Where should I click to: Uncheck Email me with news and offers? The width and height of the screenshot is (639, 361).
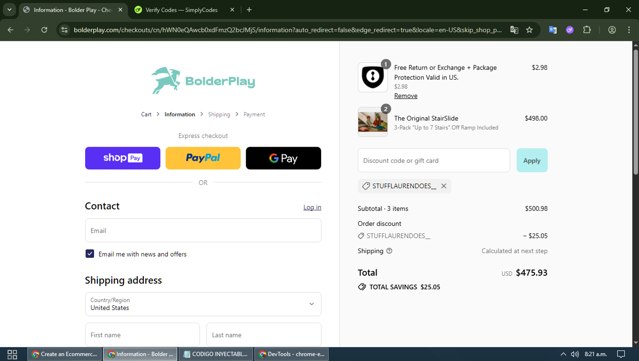(90, 254)
